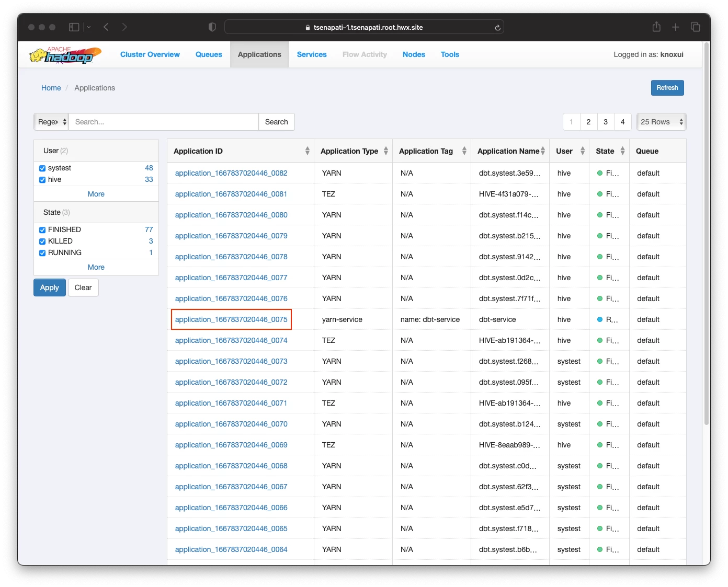The image size is (728, 587).
Task: Expand More under the State filter
Action: [96, 267]
